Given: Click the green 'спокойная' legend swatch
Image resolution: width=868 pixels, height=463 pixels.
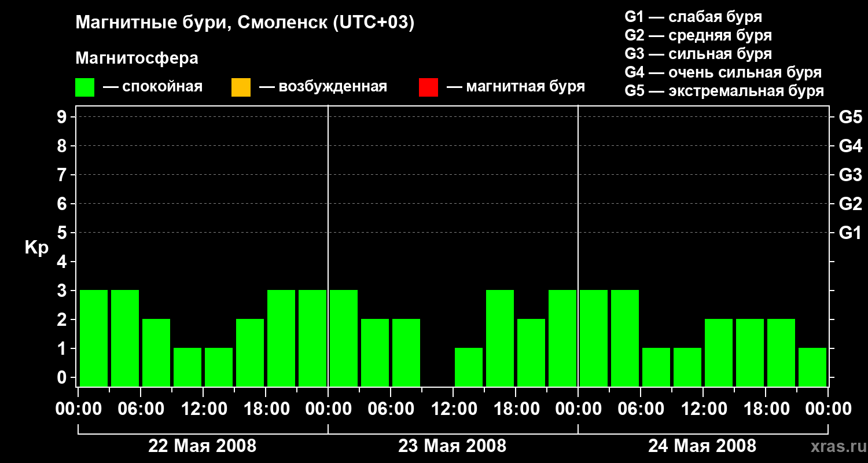Looking at the screenshot, I should click(84, 87).
